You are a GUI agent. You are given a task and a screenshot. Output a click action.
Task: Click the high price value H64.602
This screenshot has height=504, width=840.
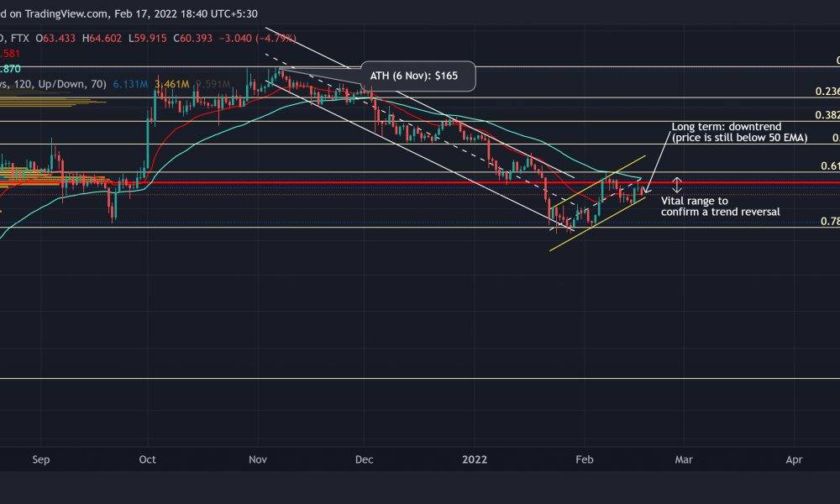[102, 39]
